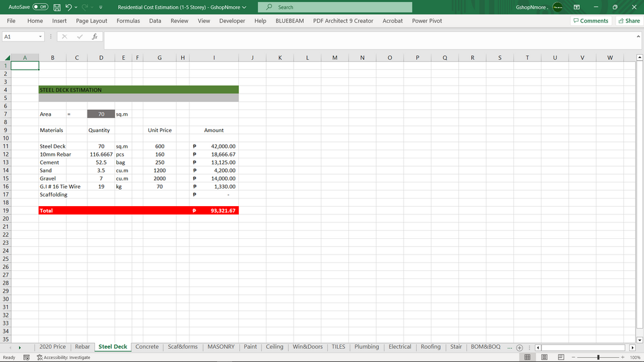This screenshot has height=362, width=644.
Task: Select the row 19 header
Action: [x=5, y=211]
